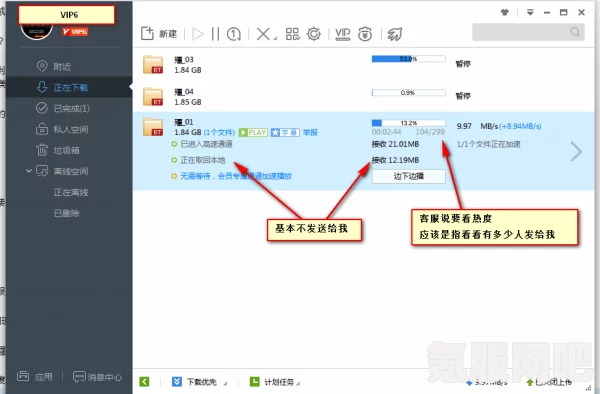Click the QR-code grid toolbar icon
The width and height of the screenshot is (600, 394).
pos(293,34)
